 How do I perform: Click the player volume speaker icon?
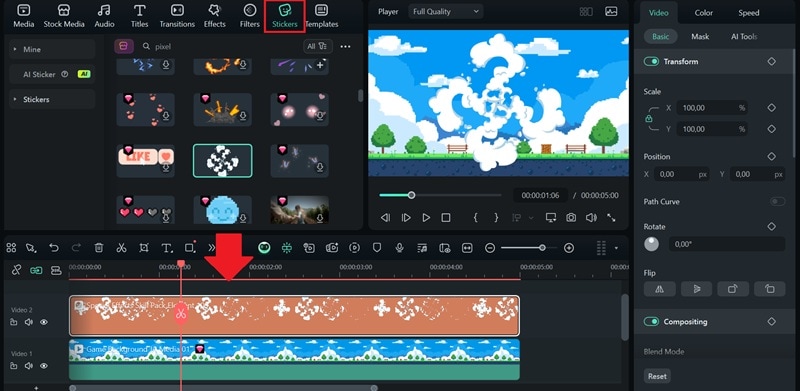click(x=591, y=217)
